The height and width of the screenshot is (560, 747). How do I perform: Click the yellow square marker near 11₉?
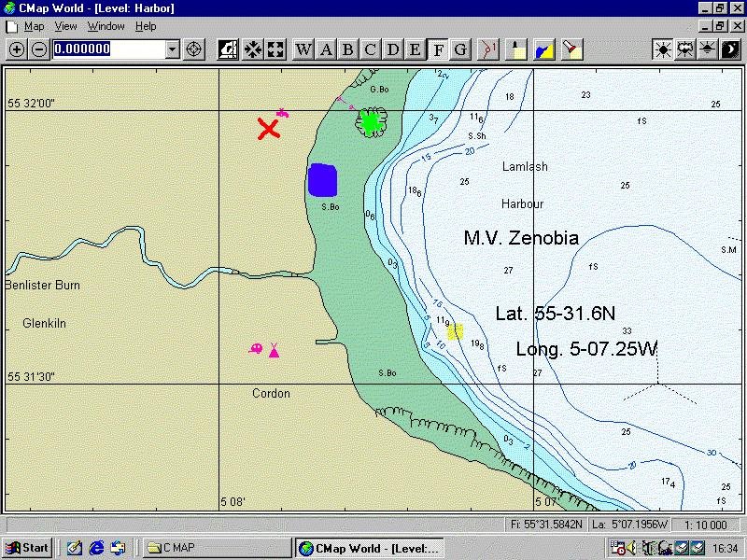click(455, 331)
